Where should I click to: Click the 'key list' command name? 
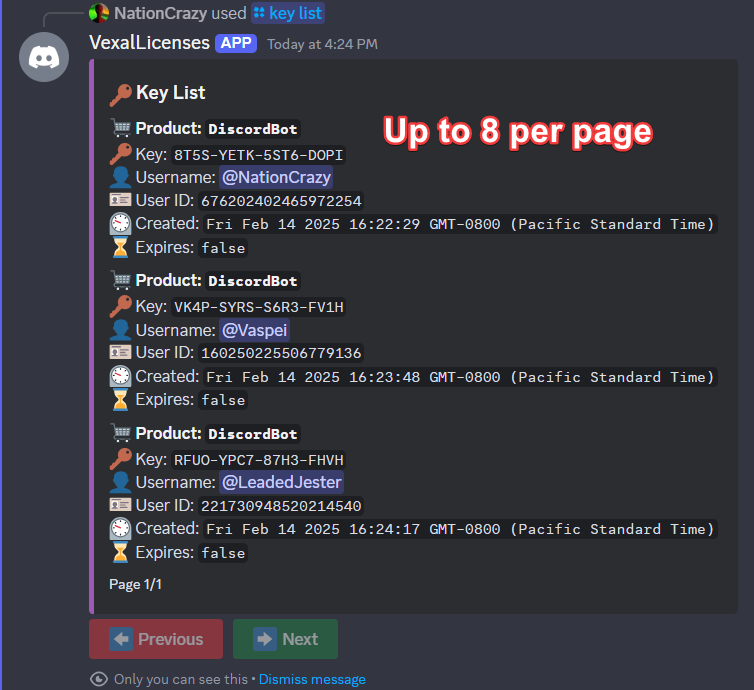pos(295,13)
